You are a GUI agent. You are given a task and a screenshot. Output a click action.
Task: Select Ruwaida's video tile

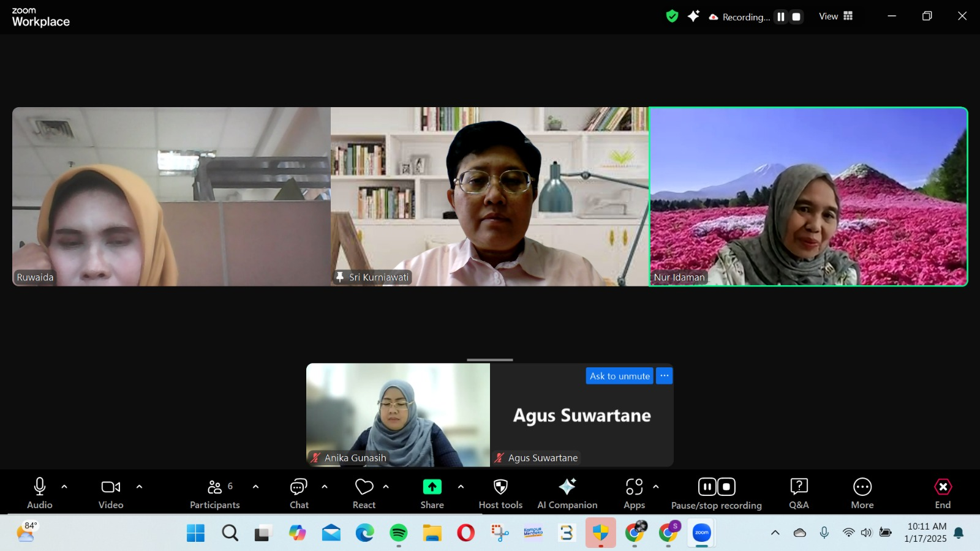pos(171,197)
